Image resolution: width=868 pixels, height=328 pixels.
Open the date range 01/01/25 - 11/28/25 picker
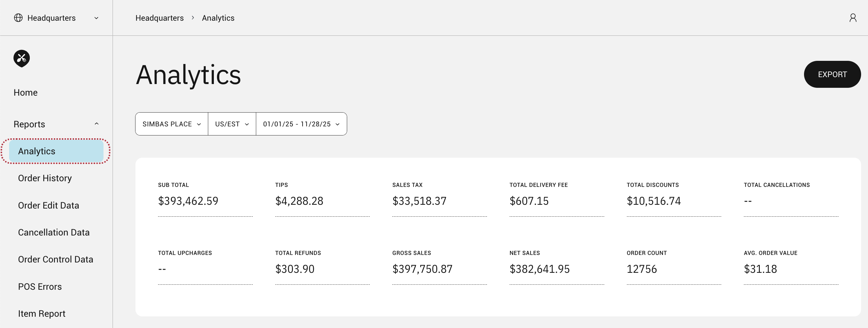(301, 124)
